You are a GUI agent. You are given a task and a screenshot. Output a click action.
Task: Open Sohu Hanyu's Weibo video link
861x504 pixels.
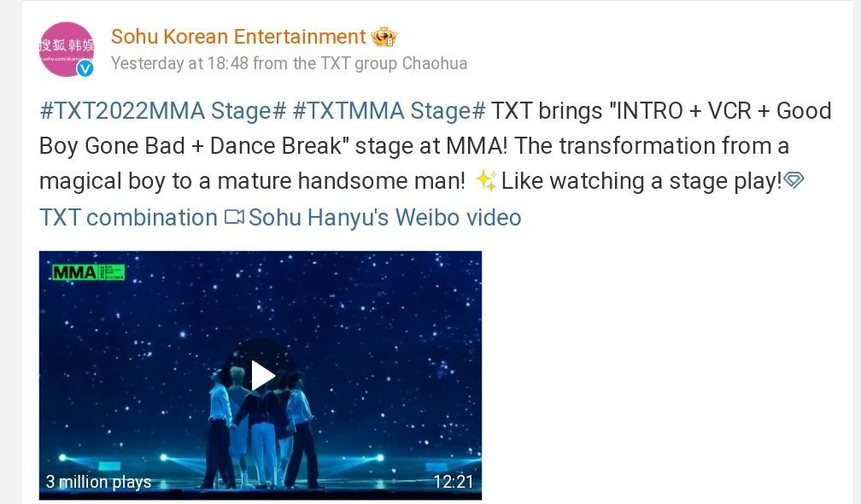385,218
